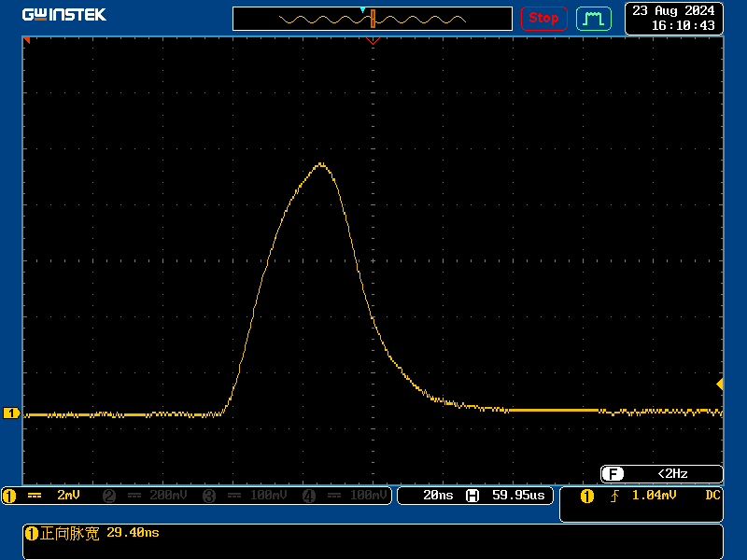The height and width of the screenshot is (560, 747).
Task: Click the DC trigger coupling label
Action: (712, 496)
